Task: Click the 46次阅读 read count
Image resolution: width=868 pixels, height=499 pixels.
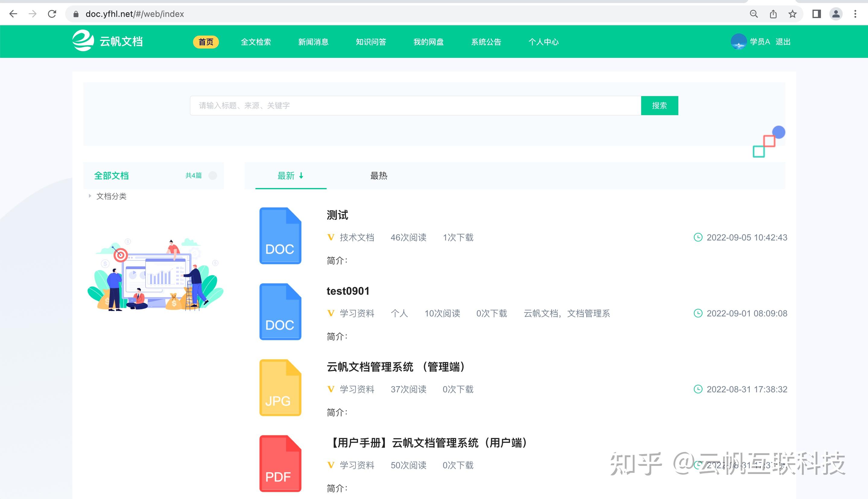Action: click(x=408, y=237)
